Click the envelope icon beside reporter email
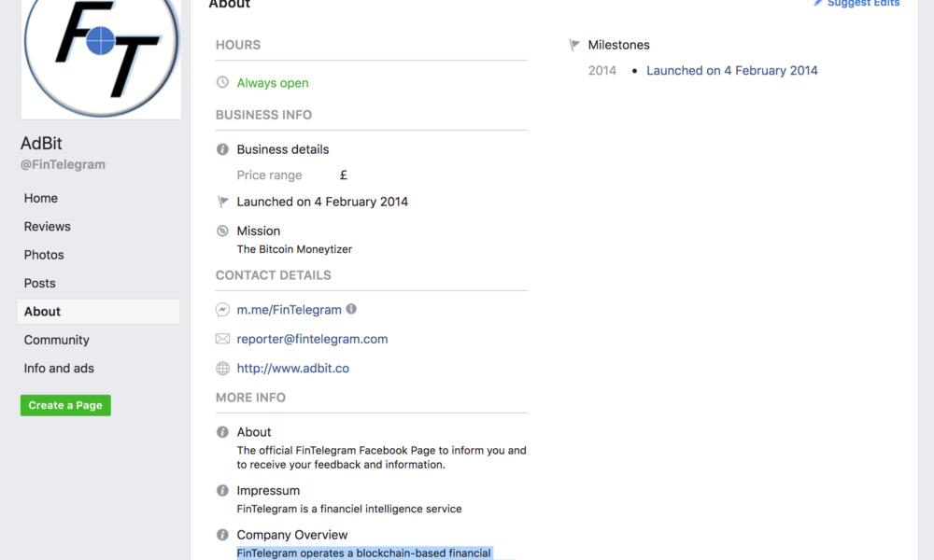Viewport: 934px width, 560px height. point(222,339)
